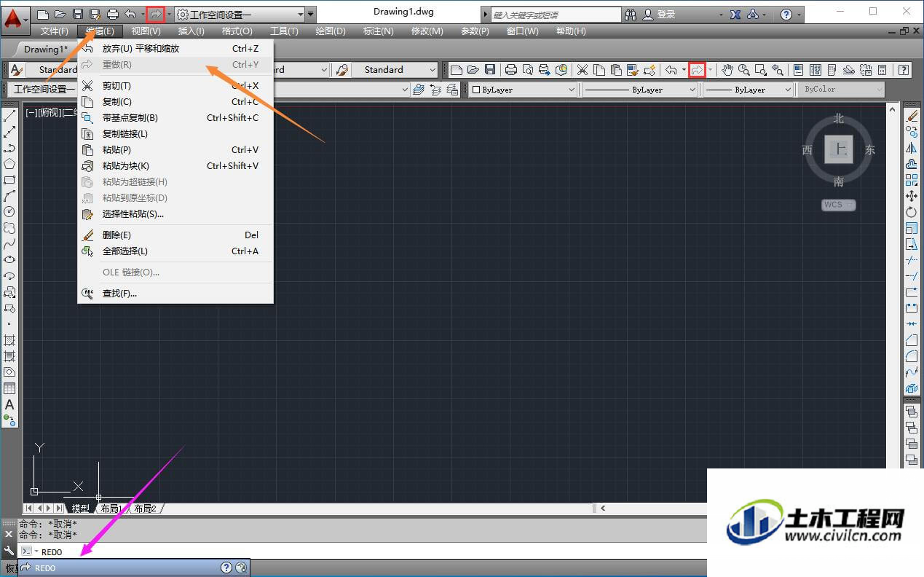924x577 pixels.
Task: Select the Table tool in draw toolbar
Action: (x=9, y=388)
